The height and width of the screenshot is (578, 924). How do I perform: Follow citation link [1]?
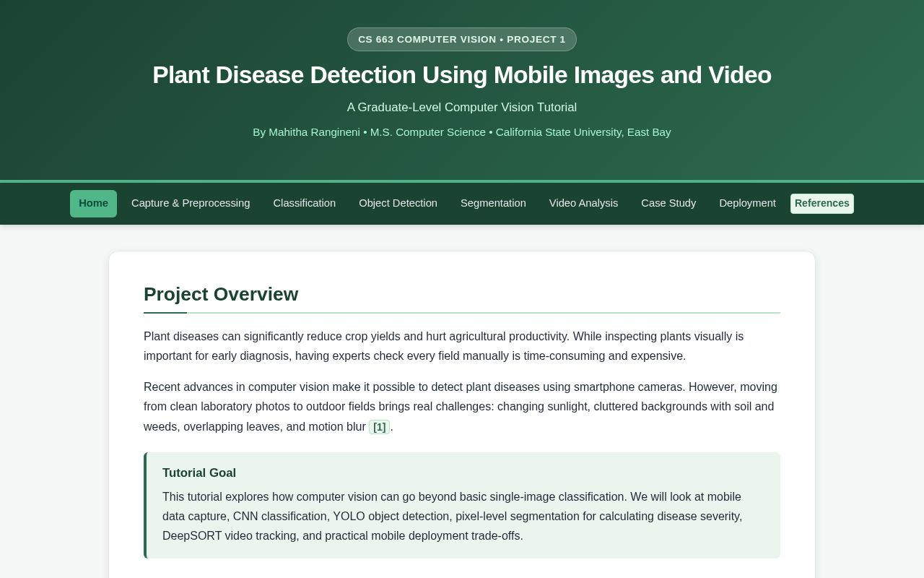[380, 427]
